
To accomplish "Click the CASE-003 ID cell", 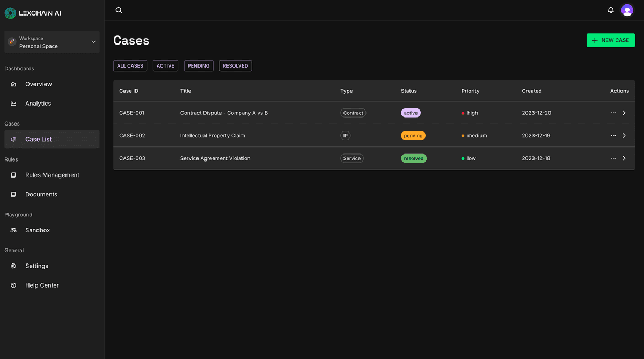I will coord(132,158).
